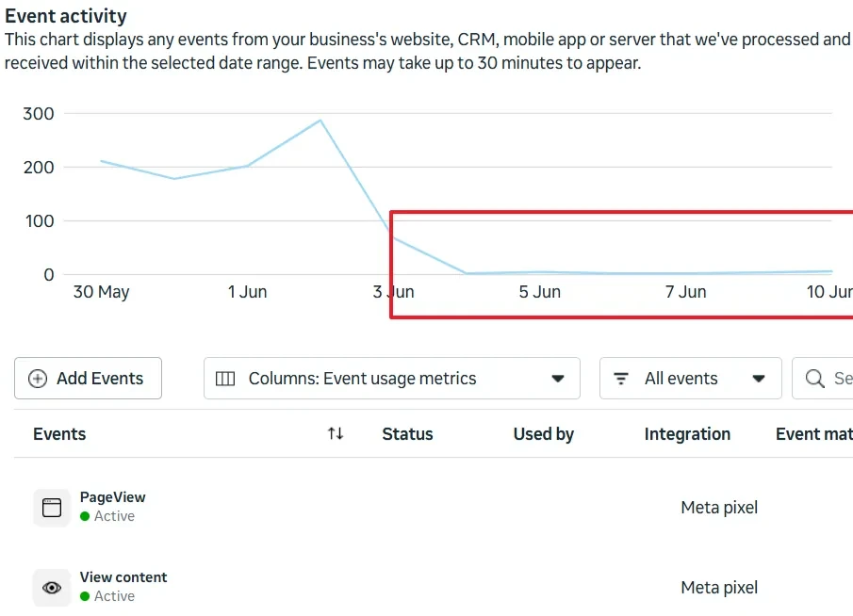
Task: Click the View content eye icon
Action: point(52,588)
